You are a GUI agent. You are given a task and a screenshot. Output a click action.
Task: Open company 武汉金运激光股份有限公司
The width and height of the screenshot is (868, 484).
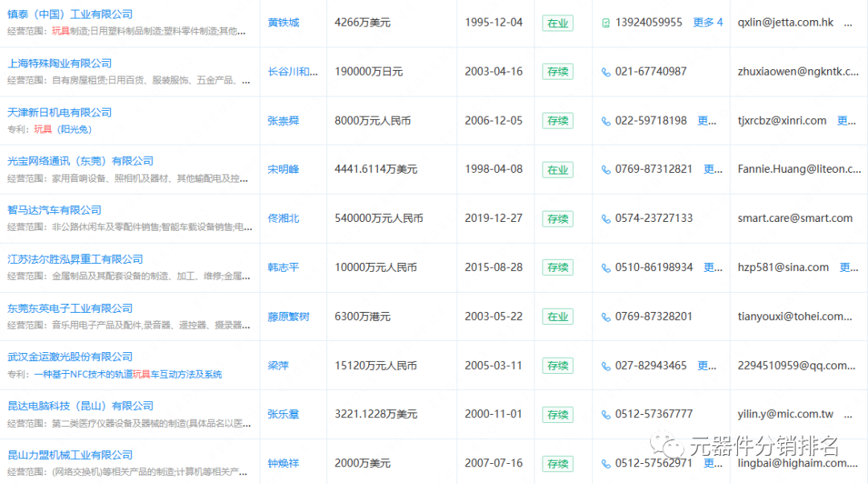70,357
